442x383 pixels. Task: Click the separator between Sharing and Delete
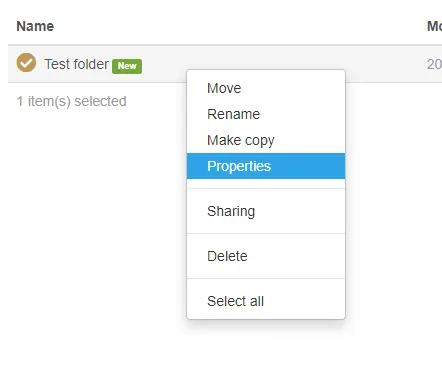tap(266, 234)
